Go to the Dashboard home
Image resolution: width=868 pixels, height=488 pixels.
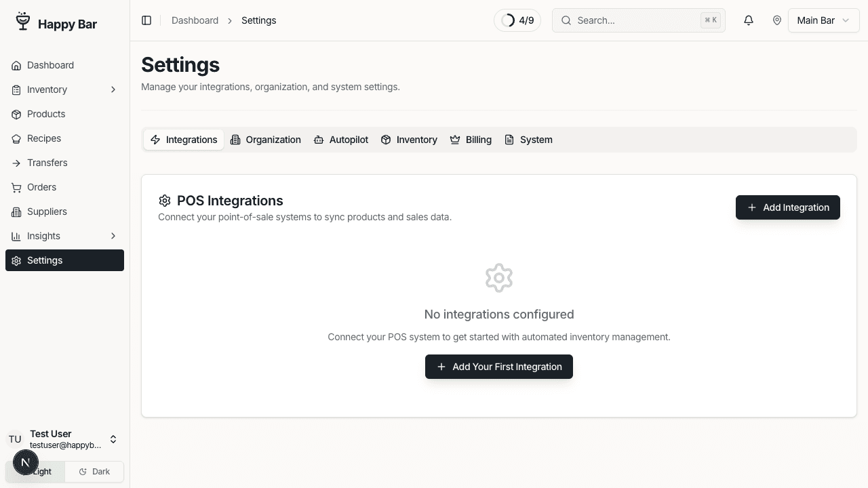(x=50, y=65)
